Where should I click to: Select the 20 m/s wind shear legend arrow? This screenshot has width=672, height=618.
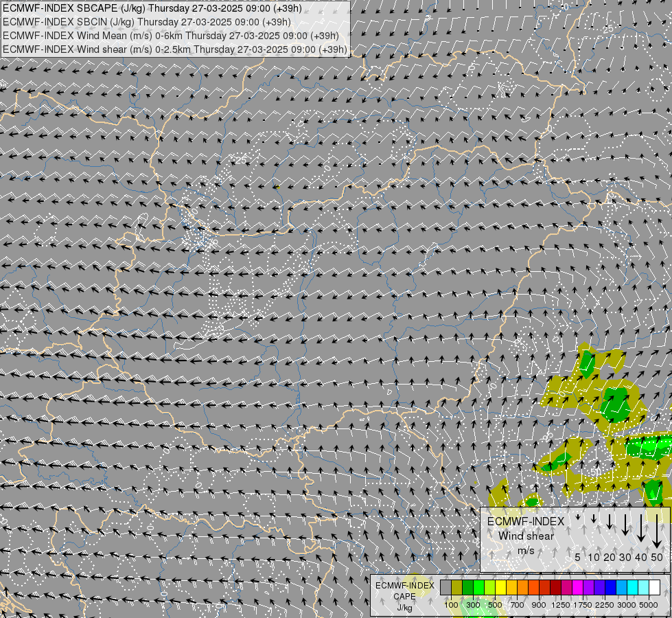pos(610,521)
